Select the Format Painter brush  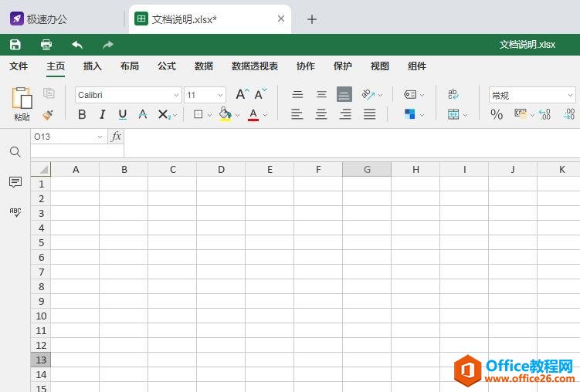(48, 115)
